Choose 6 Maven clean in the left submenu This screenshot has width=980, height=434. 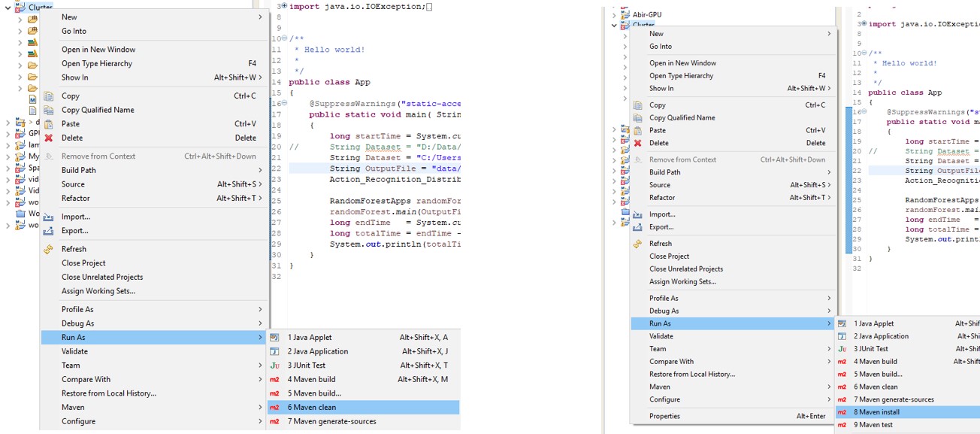coord(311,407)
